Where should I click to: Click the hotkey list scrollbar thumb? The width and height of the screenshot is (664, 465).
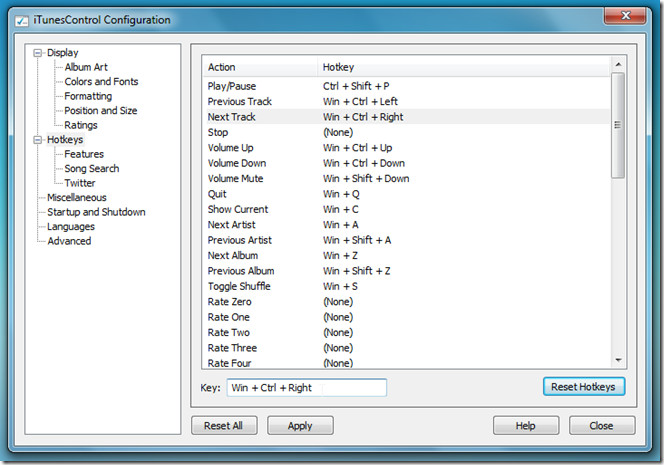(x=618, y=125)
